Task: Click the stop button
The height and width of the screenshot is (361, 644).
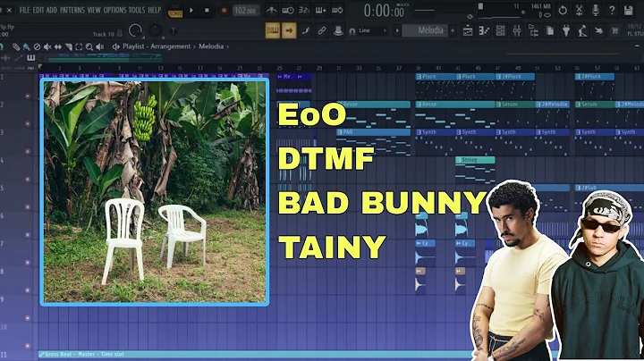Action: [207, 10]
